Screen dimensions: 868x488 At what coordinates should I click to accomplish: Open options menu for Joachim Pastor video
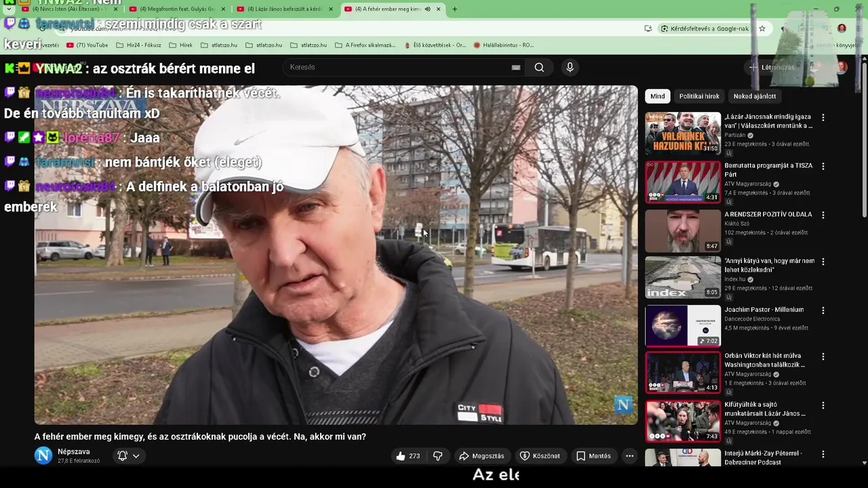click(823, 310)
